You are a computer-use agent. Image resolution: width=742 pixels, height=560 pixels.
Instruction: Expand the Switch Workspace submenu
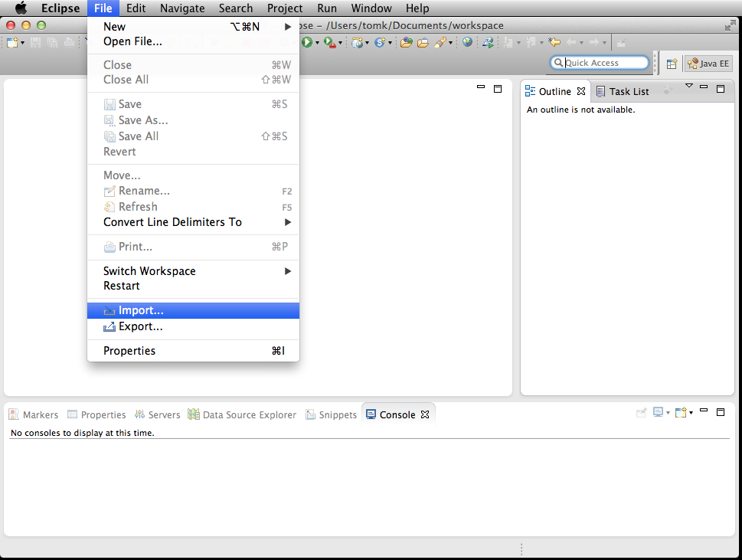(x=288, y=271)
